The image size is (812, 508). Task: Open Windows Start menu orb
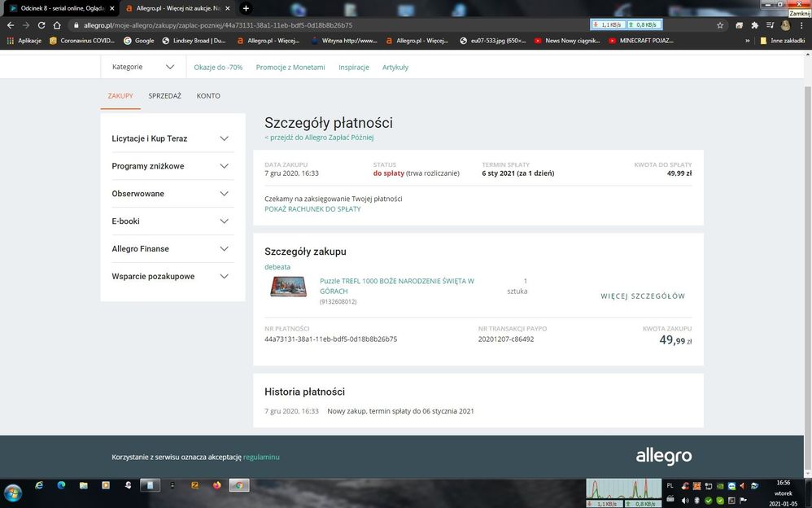13,493
